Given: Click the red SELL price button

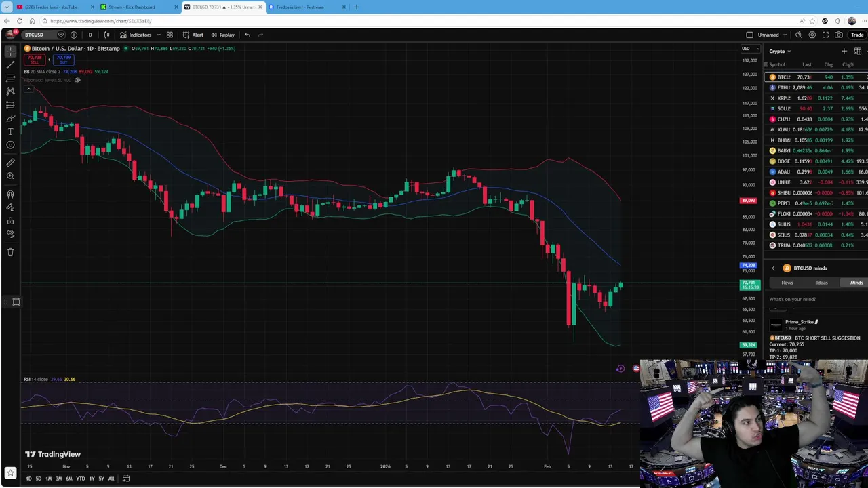Looking at the screenshot, I should click(x=35, y=60).
